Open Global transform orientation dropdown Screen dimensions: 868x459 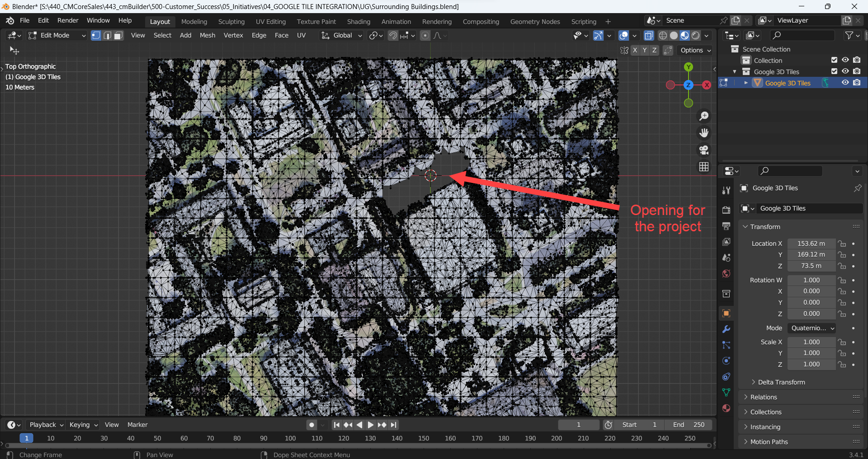click(341, 35)
